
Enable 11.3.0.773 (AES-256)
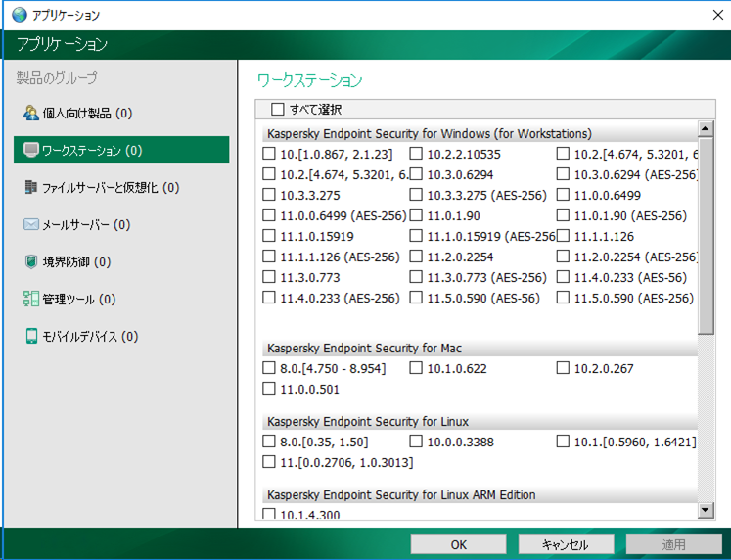[416, 277]
